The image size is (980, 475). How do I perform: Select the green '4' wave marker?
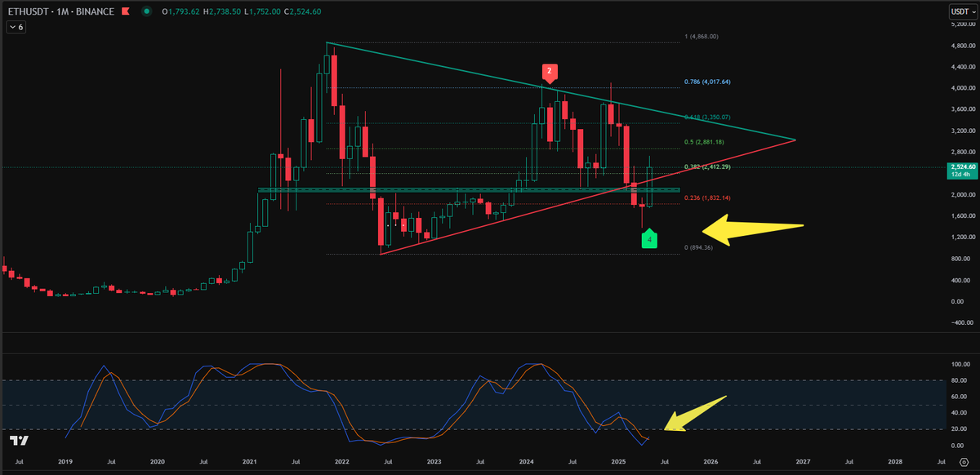pos(649,239)
